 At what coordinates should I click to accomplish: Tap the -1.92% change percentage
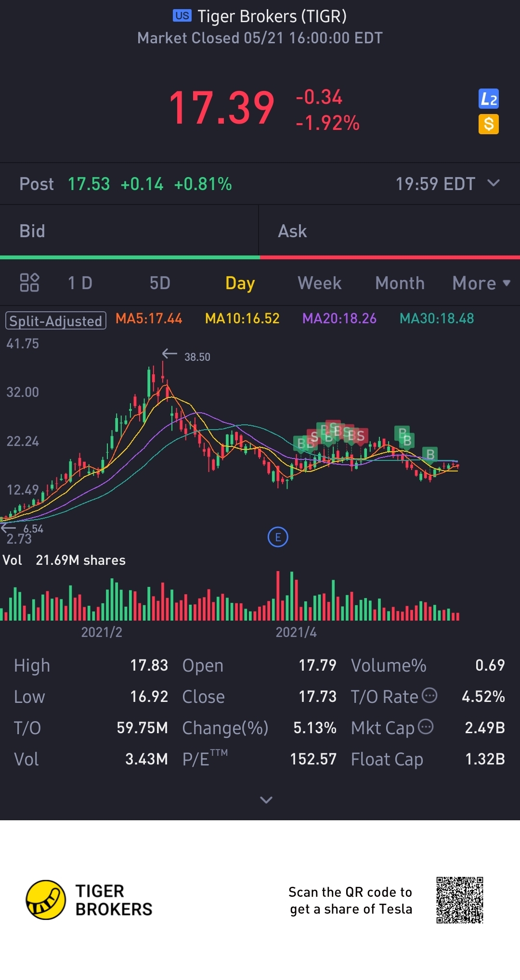coord(327,123)
